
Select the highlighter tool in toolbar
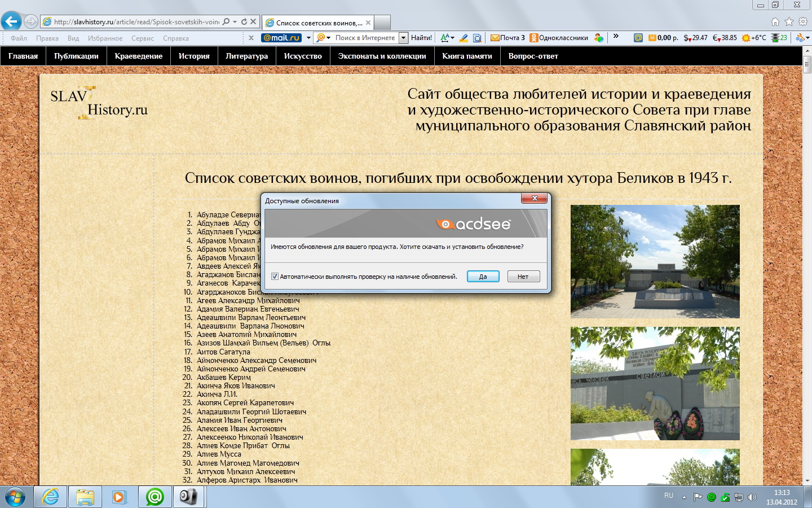(464, 38)
